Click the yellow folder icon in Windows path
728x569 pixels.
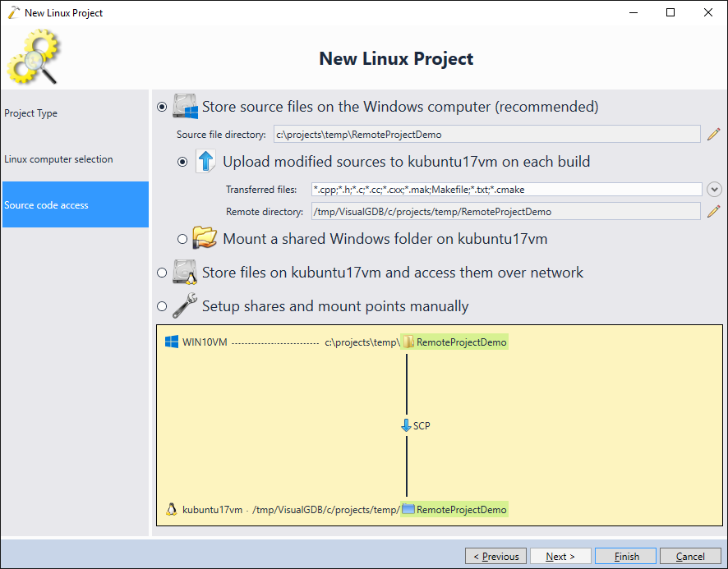point(408,342)
